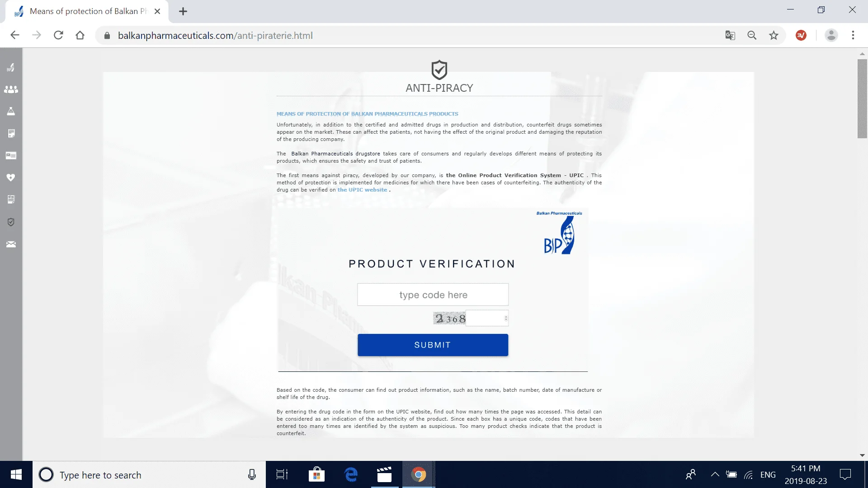This screenshot has height=488, width=868.
Task: Click the scrollbar down arrow
Action: [x=862, y=455]
